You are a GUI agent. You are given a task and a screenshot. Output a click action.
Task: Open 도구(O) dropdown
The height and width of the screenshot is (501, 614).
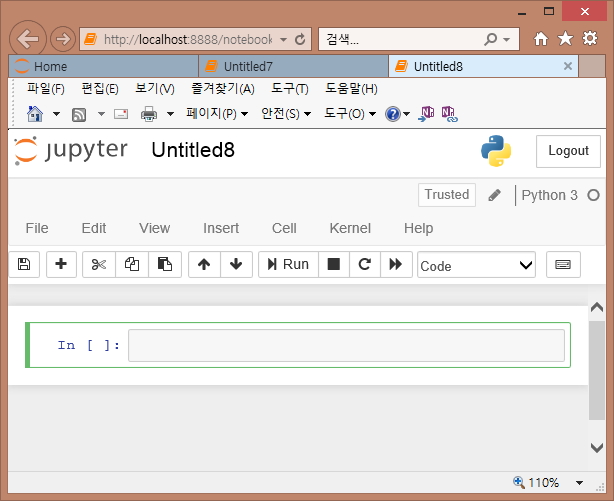click(350, 114)
